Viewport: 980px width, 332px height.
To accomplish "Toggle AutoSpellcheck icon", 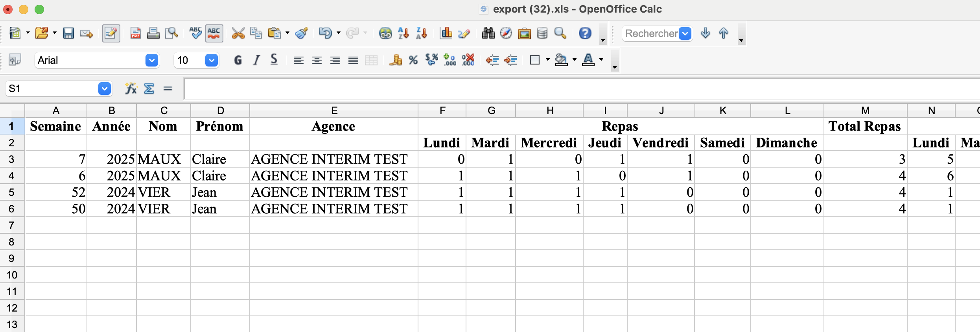I will pyautogui.click(x=214, y=33).
